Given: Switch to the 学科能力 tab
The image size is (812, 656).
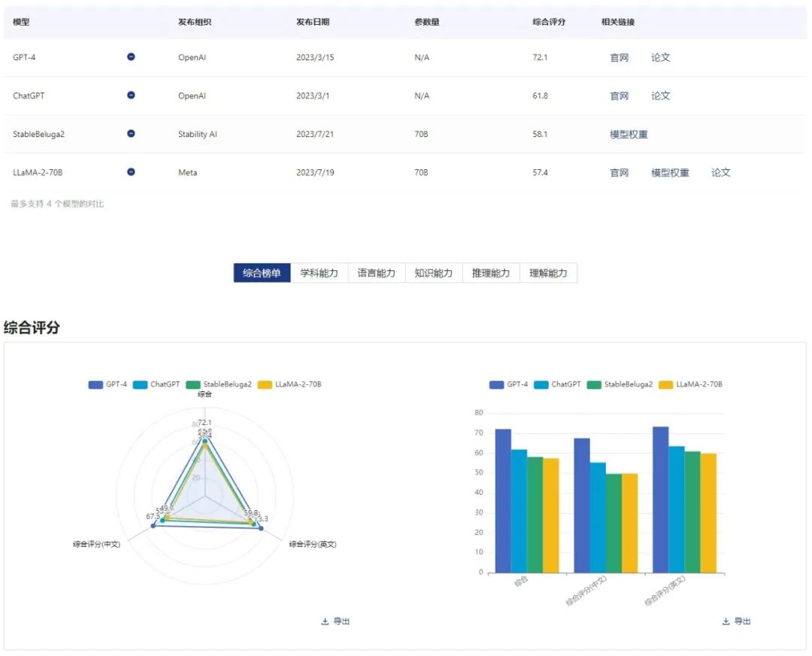Looking at the screenshot, I should click(x=319, y=273).
